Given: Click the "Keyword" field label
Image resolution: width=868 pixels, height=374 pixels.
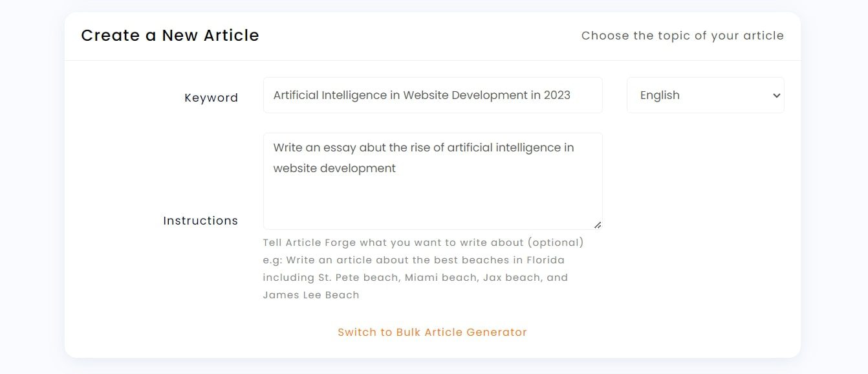Looking at the screenshot, I should pos(212,98).
